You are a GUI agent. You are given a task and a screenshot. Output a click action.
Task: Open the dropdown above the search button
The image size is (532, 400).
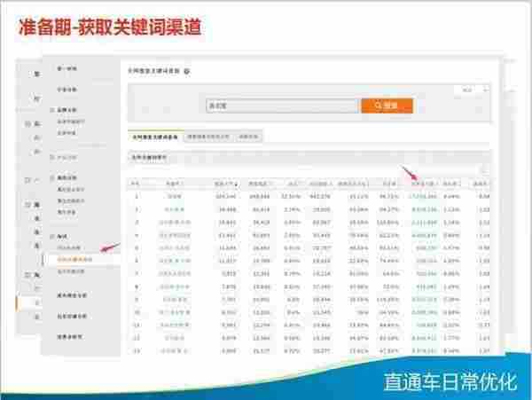click(x=468, y=90)
